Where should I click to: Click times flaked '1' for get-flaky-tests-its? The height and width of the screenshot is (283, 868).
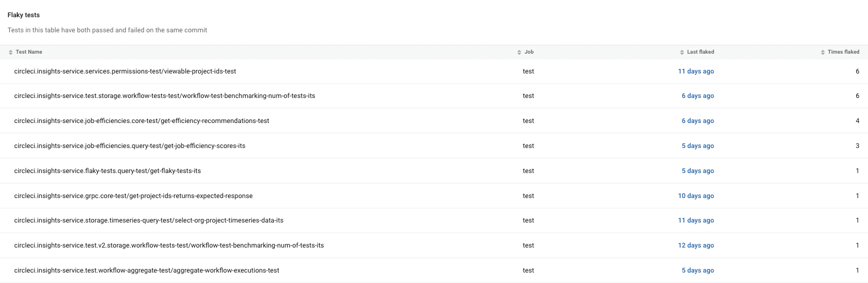[x=857, y=171]
